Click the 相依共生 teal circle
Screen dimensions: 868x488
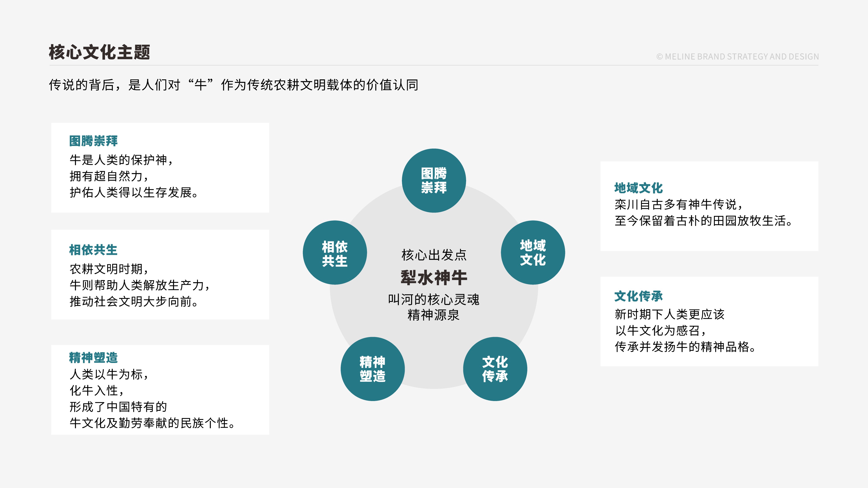[x=335, y=253]
